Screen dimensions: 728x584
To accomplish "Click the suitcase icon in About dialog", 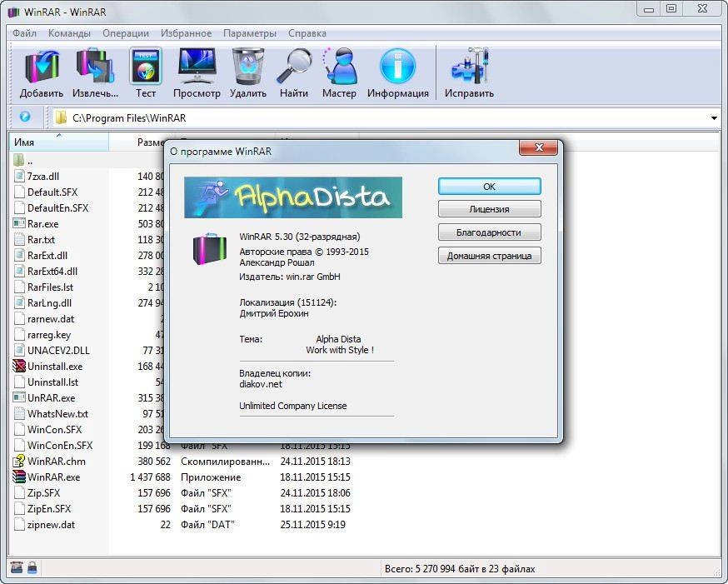I will [x=209, y=249].
